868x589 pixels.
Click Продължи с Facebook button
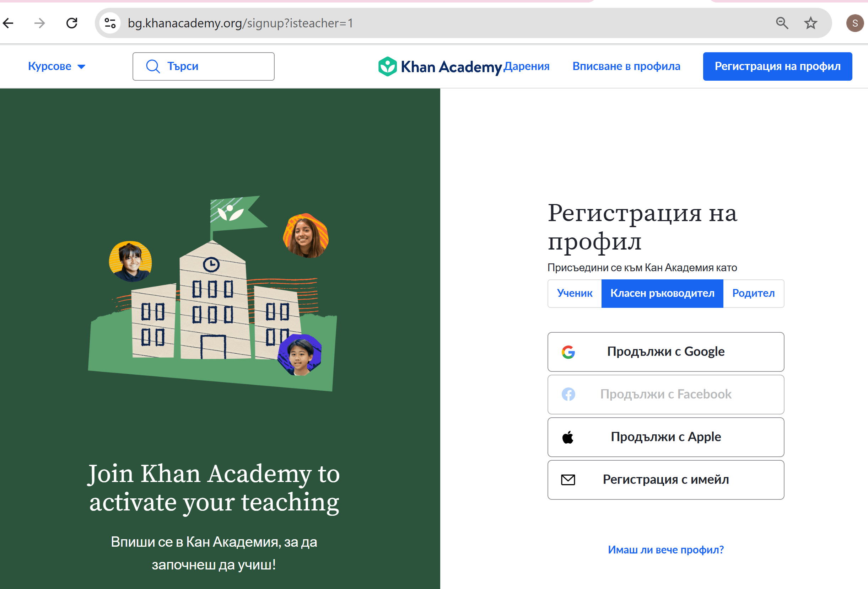pos(665,394)
